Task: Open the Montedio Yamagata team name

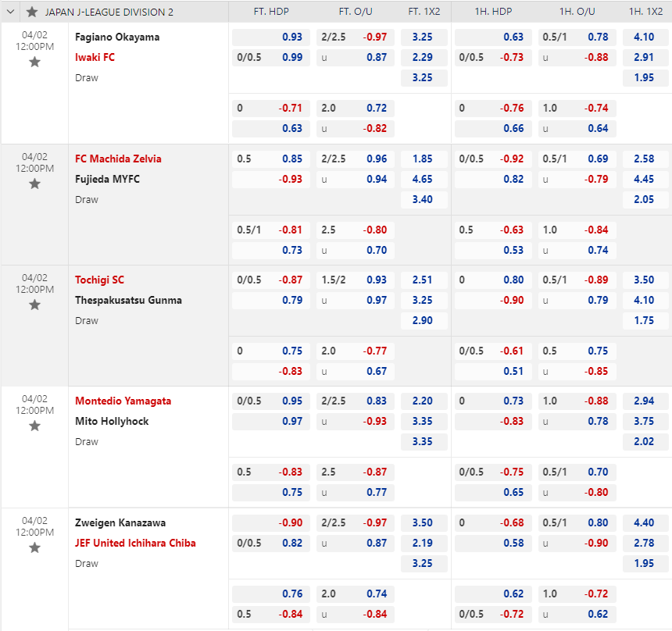Action: pyautogui.click(x=123, y=401)
